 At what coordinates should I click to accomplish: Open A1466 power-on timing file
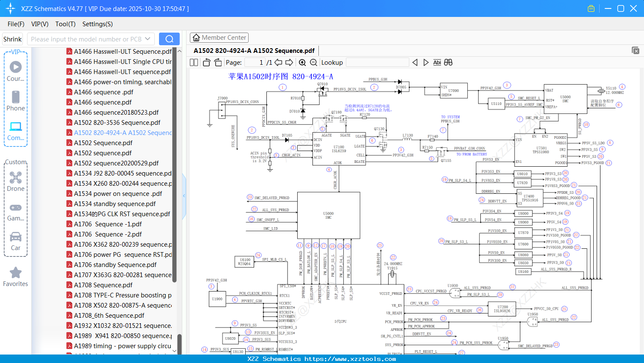[119, 82]
